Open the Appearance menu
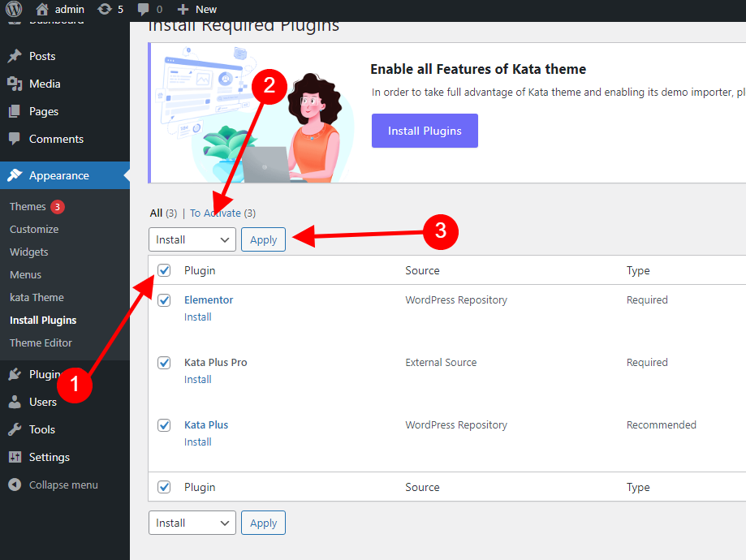Image resolution: width=746 pixels, height=560 pixels. pyautogui.click(x=59, y=175)
